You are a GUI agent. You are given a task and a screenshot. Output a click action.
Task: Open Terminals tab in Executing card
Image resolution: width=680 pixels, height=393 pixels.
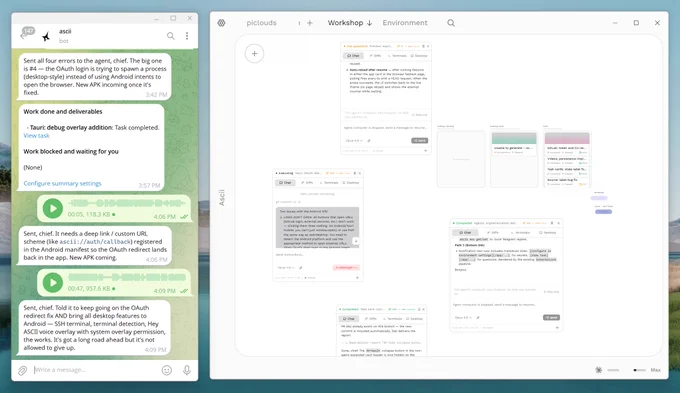point(329,183)
